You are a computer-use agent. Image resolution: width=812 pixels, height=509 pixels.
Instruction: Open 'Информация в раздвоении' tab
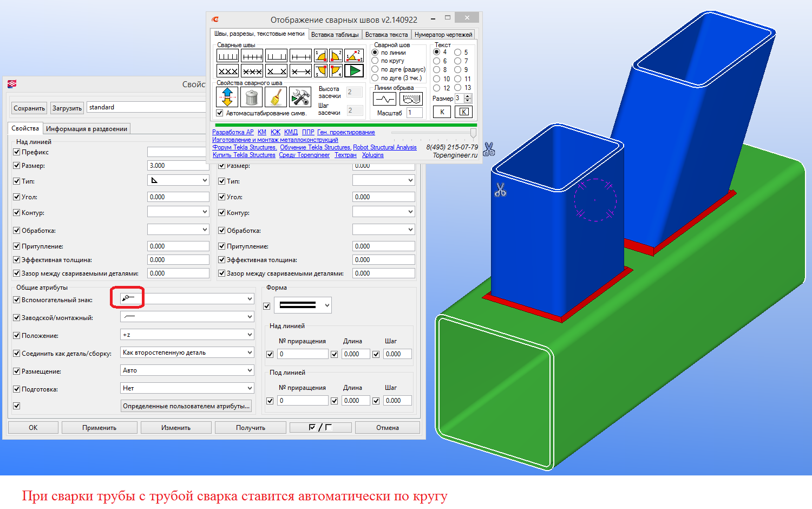(87, 129)
